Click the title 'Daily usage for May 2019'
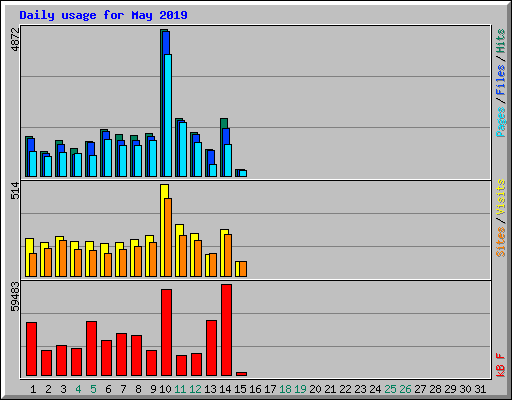Screen dimensions: 512x400 pos(103,16)
